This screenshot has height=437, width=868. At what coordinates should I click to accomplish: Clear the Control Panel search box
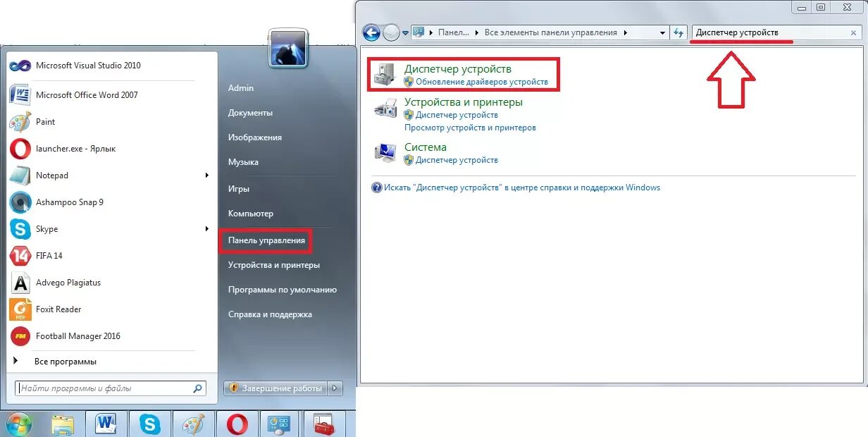tap(855, 33)
